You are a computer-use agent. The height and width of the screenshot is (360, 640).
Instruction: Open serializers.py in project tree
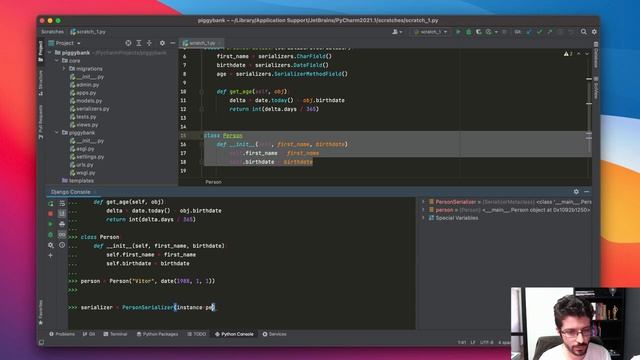pyautogui.click(x=89, y=109)
